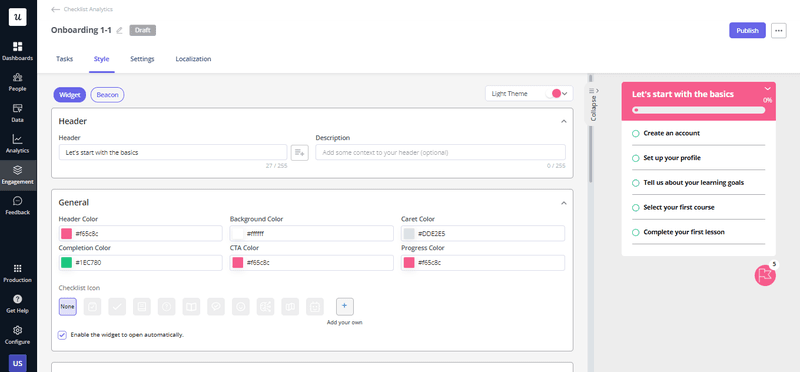Click the insert attribute icon beside Header field
800x372 pixels.
[299, 152]
